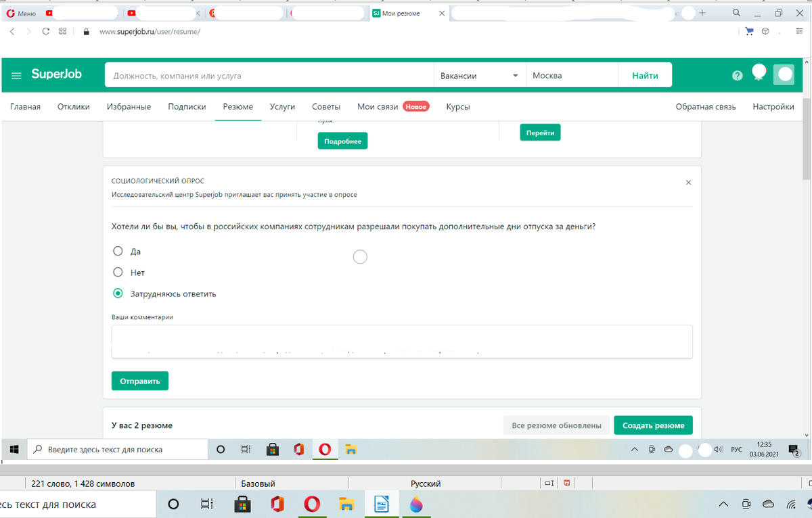Open "Мои связи" with the Новое badge
Image resolution: width=812 pixels, height=518 pixels.
pos(393,107)
